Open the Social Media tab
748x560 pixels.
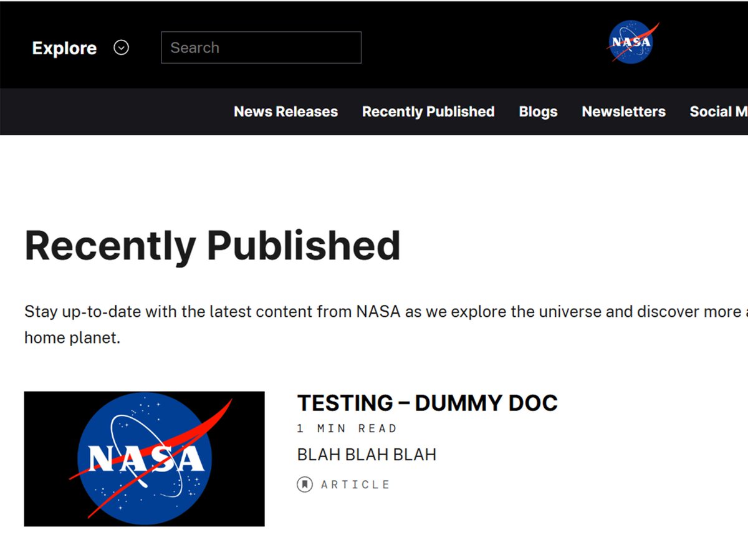[x=719, y=112]
